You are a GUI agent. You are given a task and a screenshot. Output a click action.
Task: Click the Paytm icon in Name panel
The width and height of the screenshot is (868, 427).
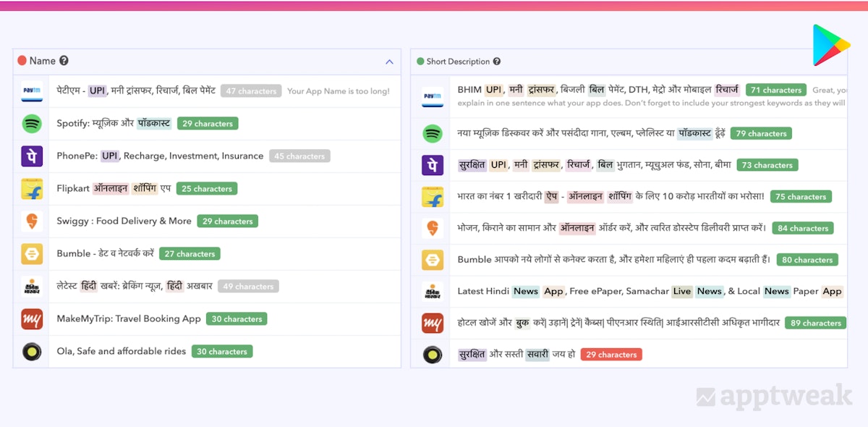coord(32,91)
